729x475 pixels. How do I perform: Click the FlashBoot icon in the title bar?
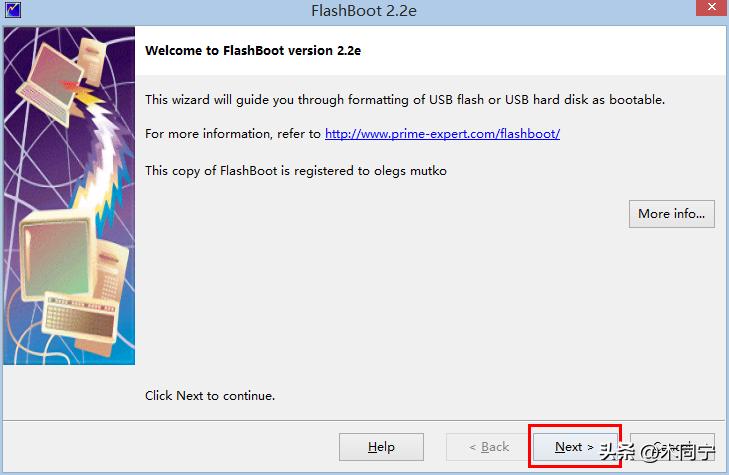coord(14,11)
